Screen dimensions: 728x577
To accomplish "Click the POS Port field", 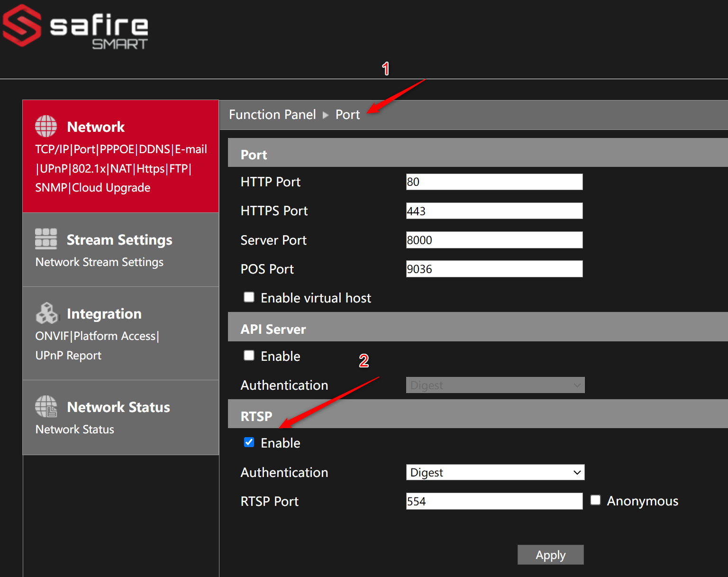I will pos(494,269).
